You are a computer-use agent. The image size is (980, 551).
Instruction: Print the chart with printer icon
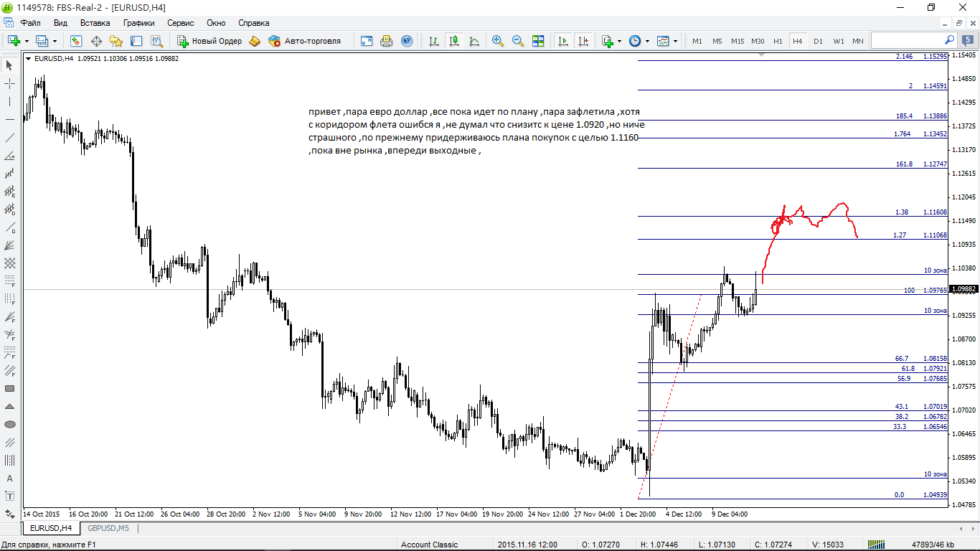point(387,41)
